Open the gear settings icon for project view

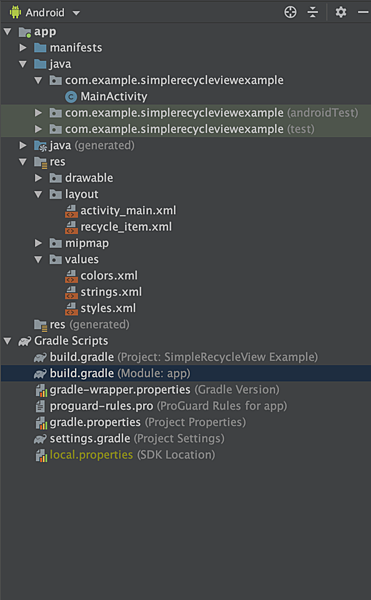click(x=341, y=12)
